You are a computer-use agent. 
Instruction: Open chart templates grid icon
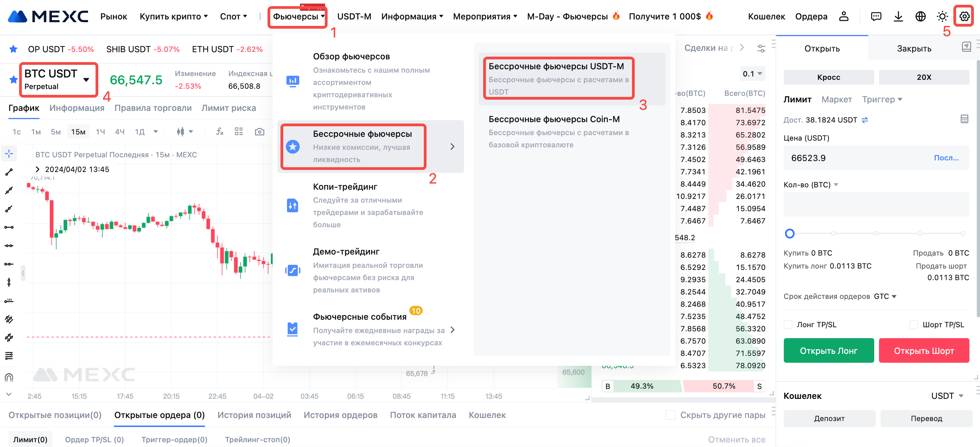pos(239,132)
